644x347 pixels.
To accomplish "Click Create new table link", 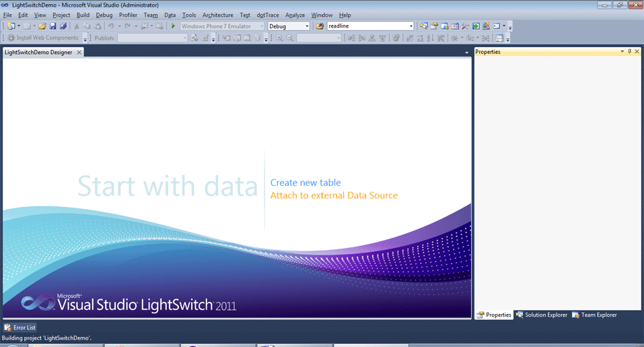I will pos(305,183).
